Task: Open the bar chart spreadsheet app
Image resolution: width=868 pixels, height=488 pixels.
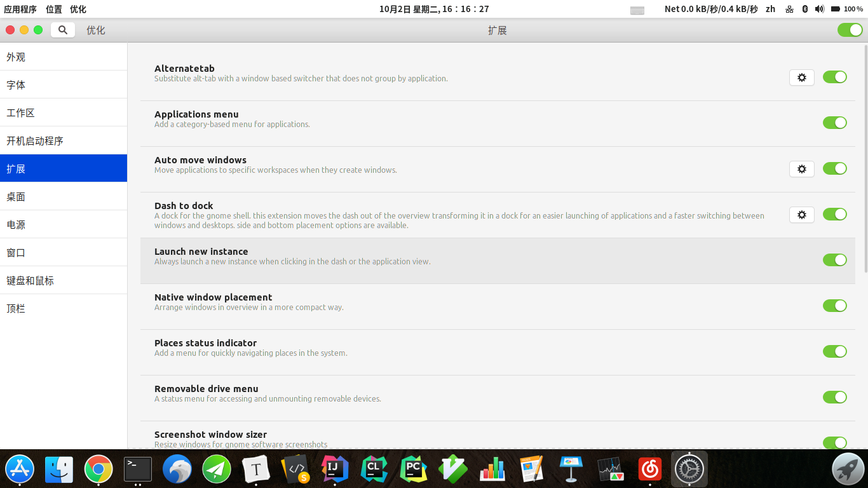Action: [x=492, y=470]
